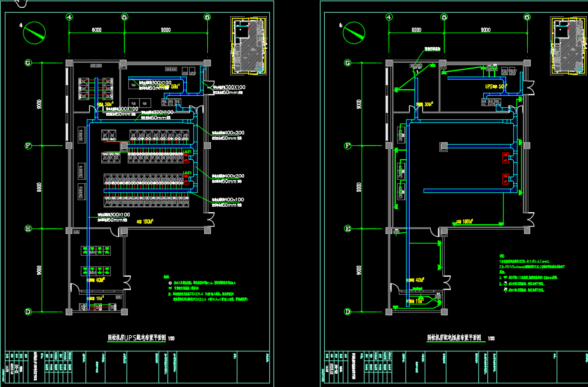Click the 180M² area label in right drawing
588x387 pixels.
tap(464, 221)
